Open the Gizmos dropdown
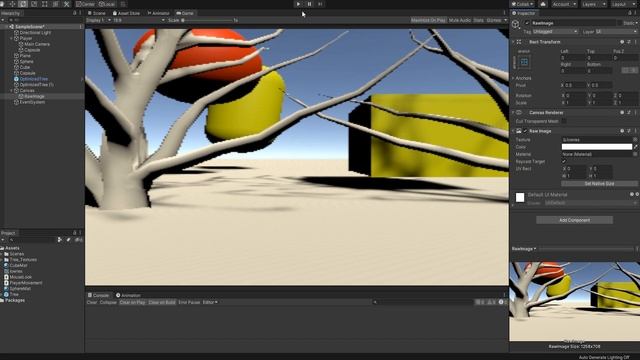 (496, 20)
